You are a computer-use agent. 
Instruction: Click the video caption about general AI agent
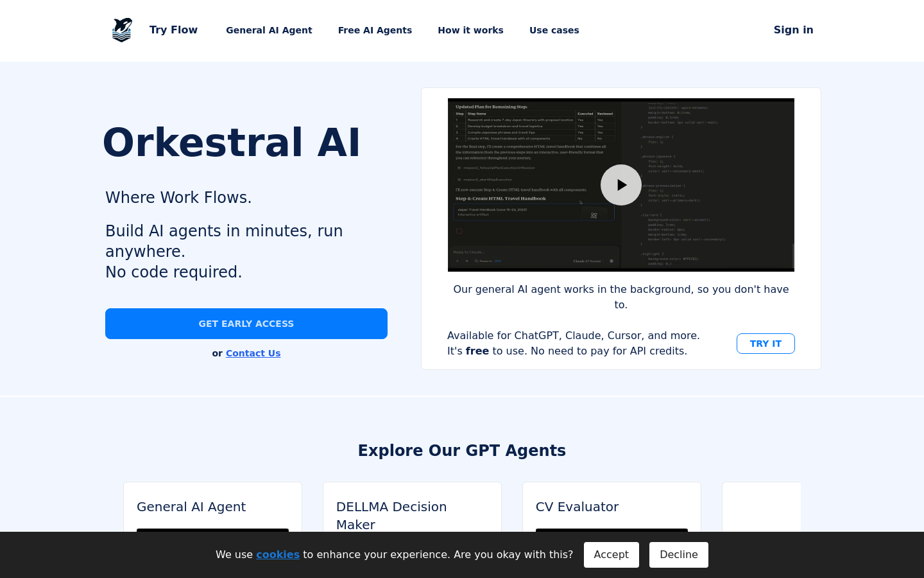click(x=620, y=297)
